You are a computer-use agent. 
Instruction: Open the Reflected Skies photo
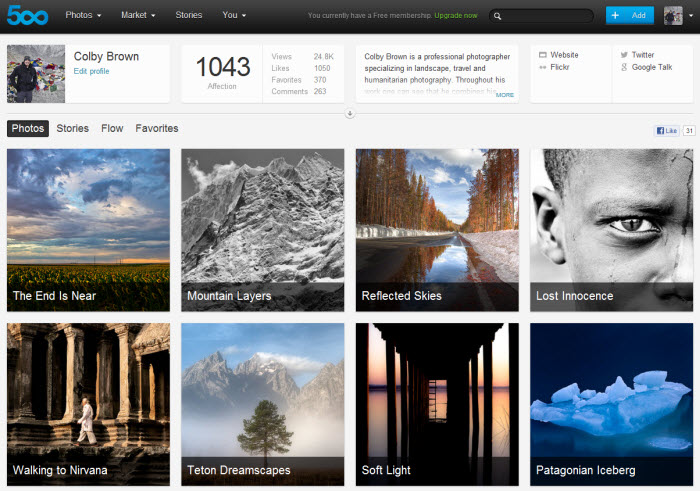point(437,230)
